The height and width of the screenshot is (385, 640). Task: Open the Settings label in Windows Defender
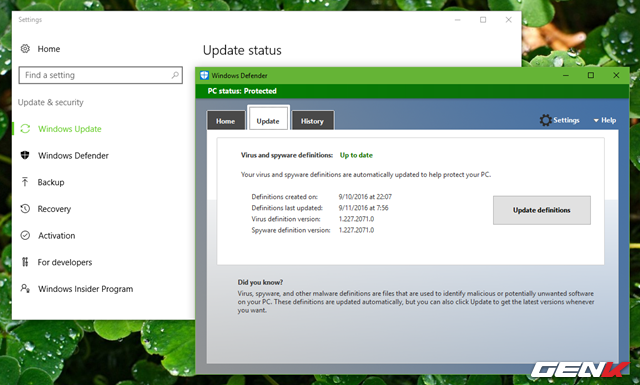(x=566, y=120)
